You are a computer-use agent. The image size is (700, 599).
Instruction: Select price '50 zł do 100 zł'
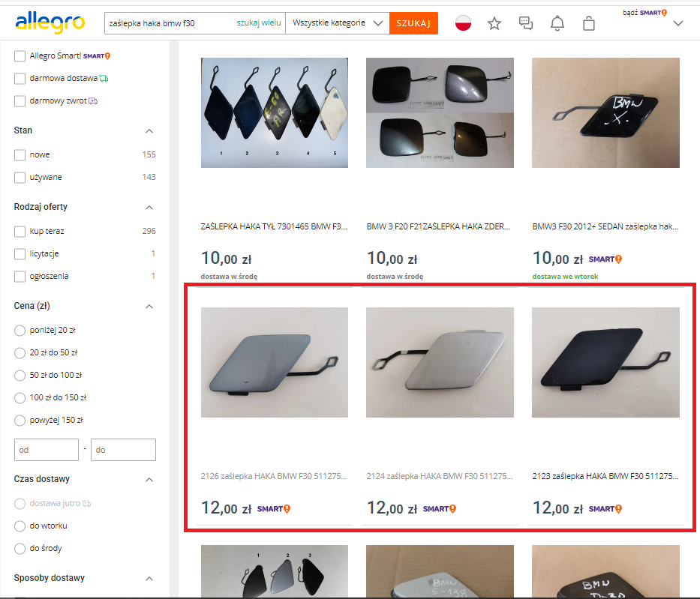[20, 375]
